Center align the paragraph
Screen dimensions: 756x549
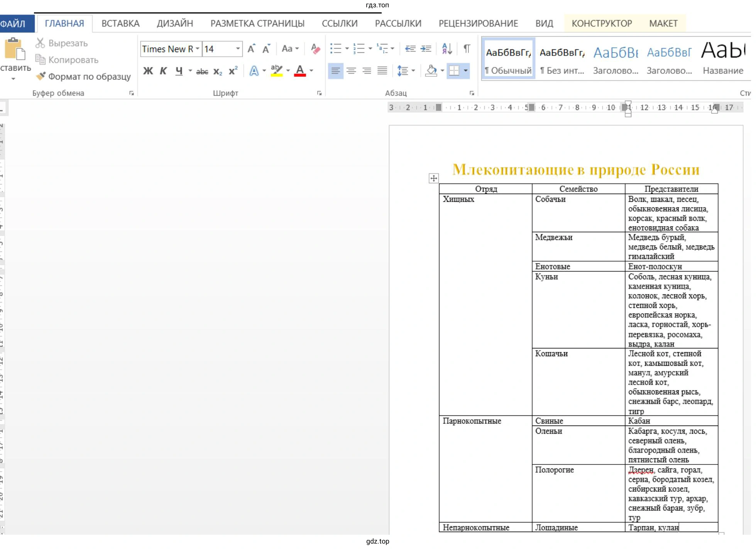[351, 71]
